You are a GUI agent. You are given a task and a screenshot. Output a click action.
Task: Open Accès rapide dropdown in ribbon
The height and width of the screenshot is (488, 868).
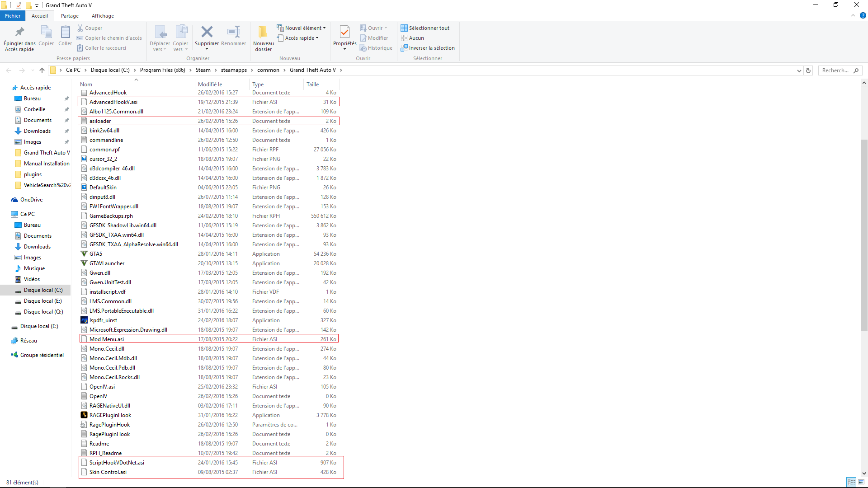pos(298,38)
